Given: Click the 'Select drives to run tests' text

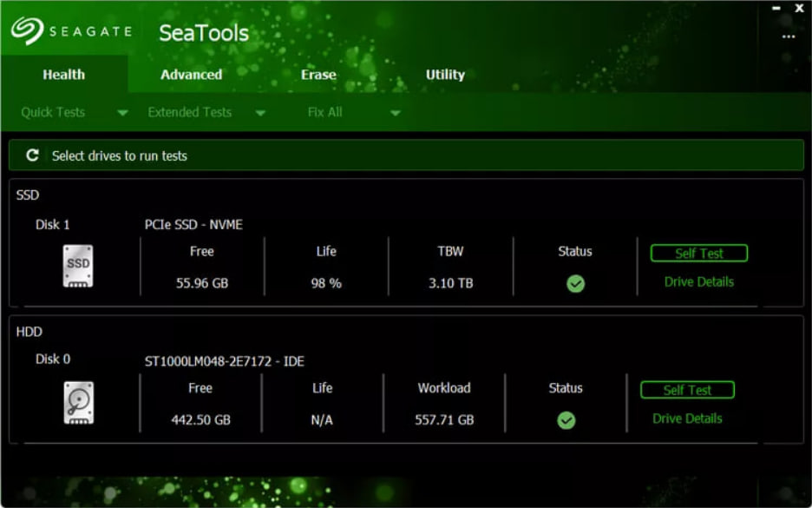Looking at the screenshot, I should click(119, 155).
